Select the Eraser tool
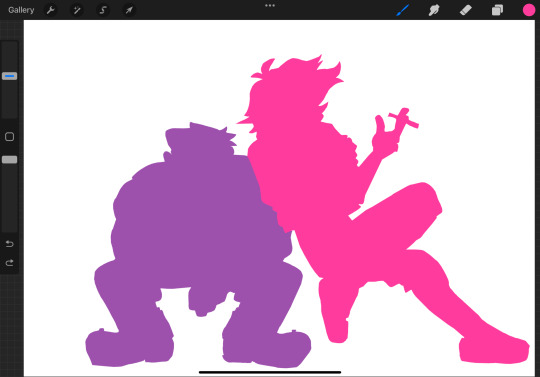 pyautogui.click(x=466, y=10)
